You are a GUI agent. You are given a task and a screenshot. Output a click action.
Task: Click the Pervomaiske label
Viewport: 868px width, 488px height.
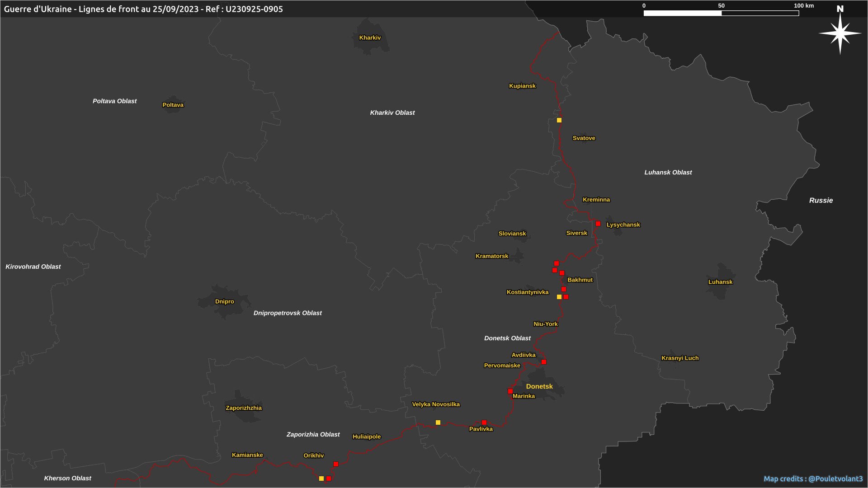[x=502, y=365]
